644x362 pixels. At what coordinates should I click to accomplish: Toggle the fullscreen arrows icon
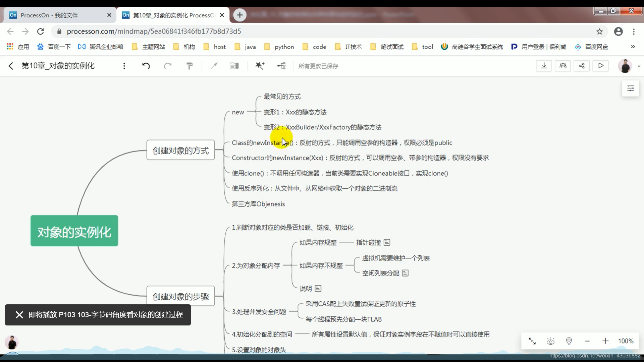point(532,341)
